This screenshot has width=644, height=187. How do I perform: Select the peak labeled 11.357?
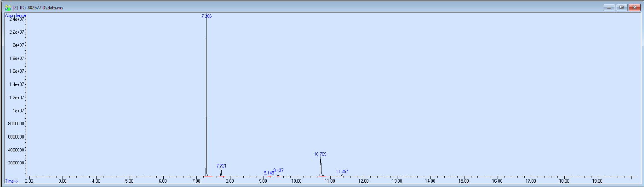[x=342, y=172]
